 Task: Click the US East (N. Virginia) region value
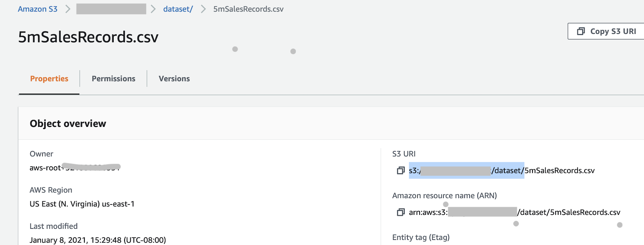(x=82, y=204)
